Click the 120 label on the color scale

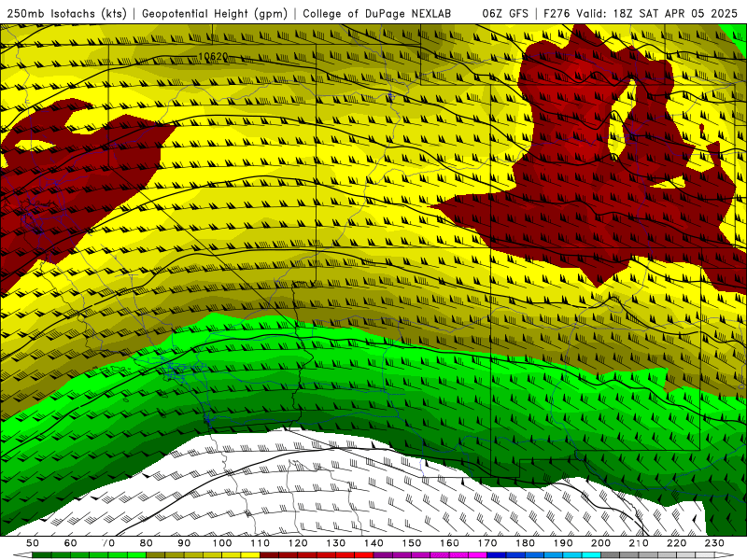pos(298,543)
